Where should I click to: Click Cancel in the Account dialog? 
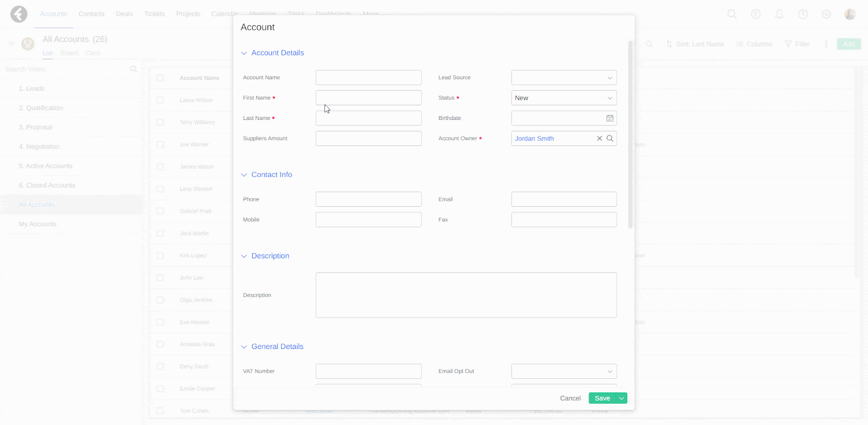[x=570, y=398]
